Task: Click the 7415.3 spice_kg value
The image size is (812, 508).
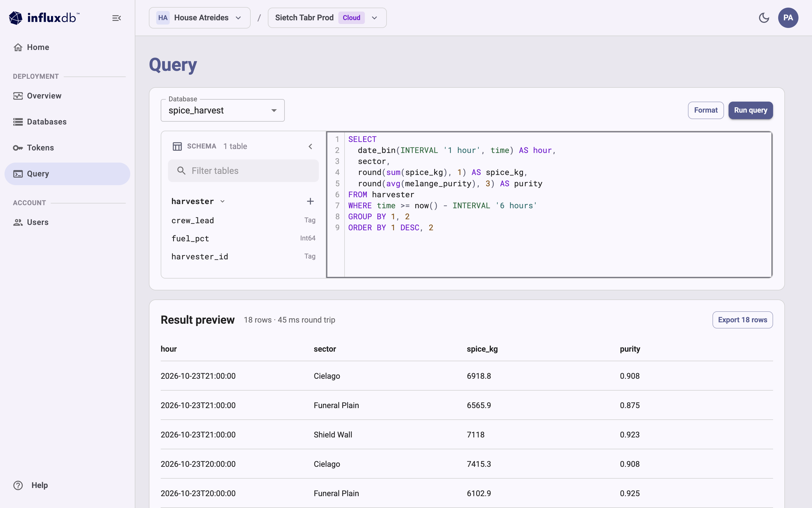Action: (x=479, y=464)
